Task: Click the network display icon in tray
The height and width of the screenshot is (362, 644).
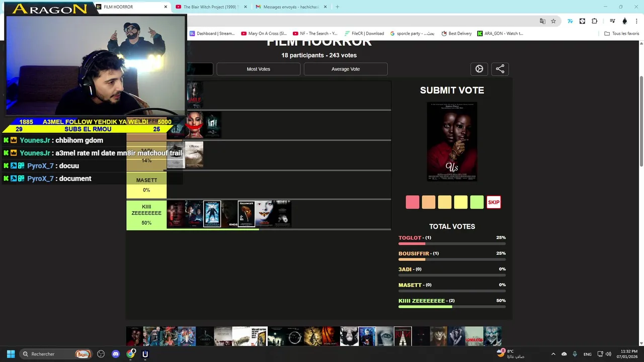Action: [600, 354]
